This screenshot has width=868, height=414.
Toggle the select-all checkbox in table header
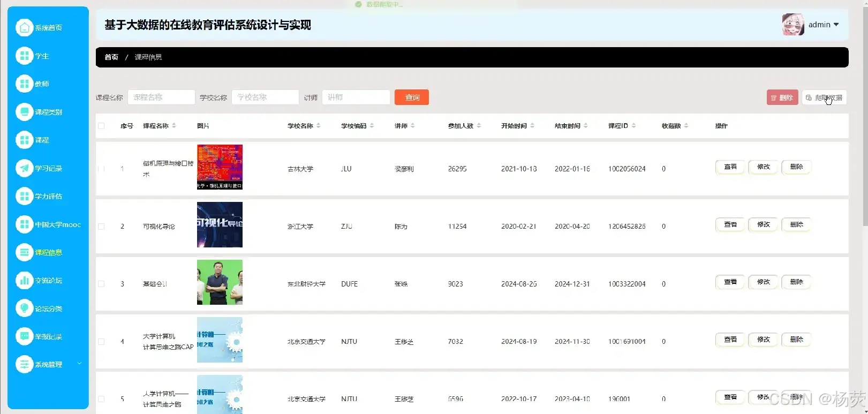pyautogui.click(x=101, y=126)
